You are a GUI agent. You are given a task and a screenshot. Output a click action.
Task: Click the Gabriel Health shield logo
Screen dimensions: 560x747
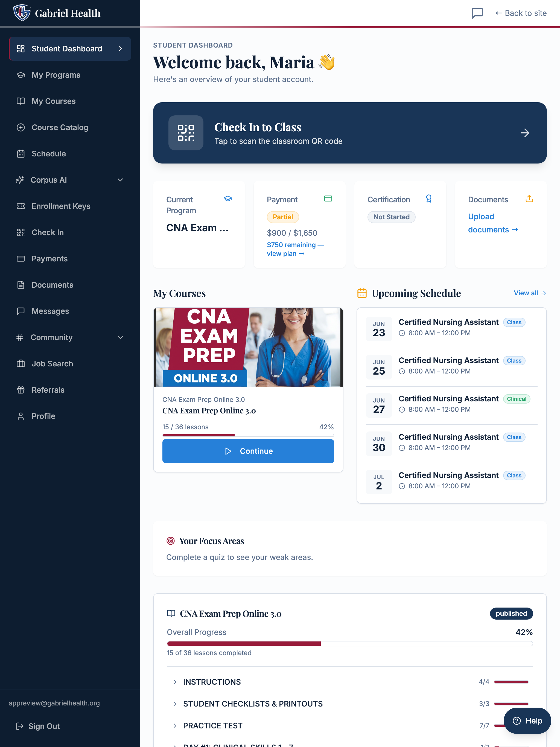[x=22, y=13]
